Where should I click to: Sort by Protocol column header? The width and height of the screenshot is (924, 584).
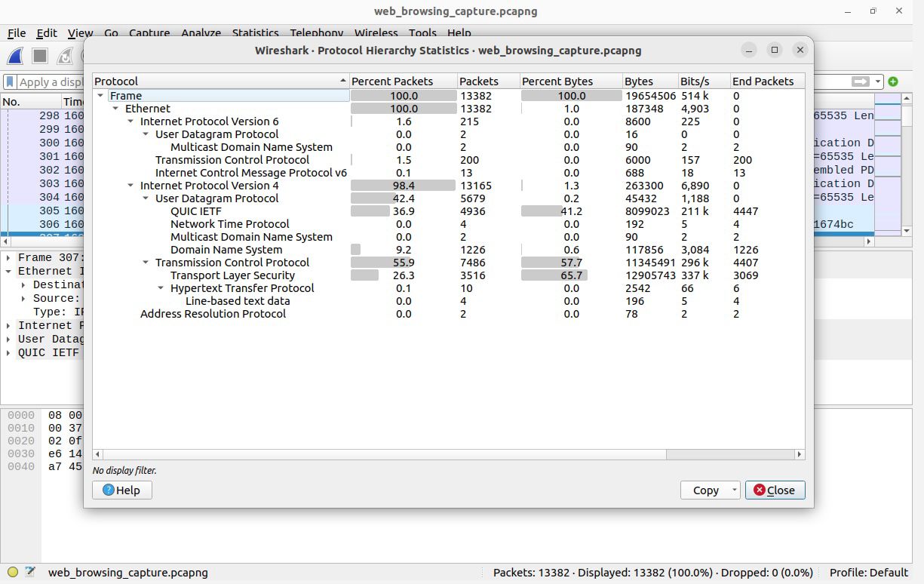(221, 81)
